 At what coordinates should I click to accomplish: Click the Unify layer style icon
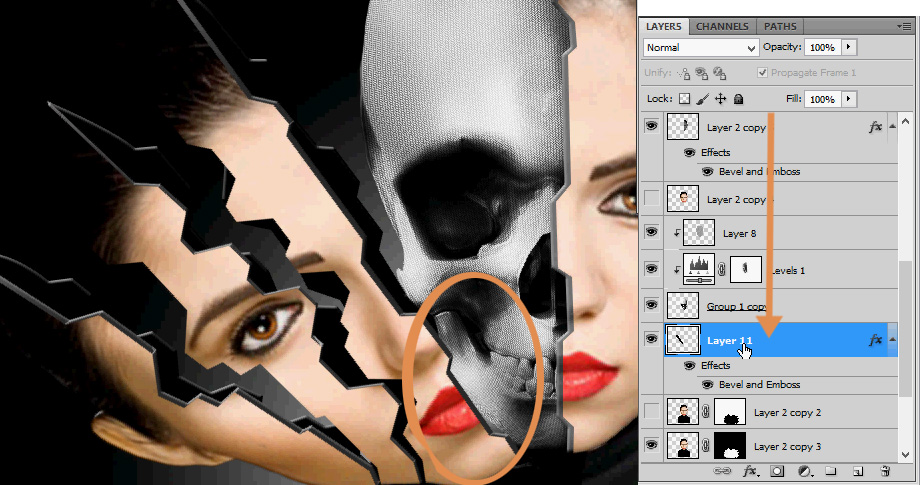coord(720,73)
